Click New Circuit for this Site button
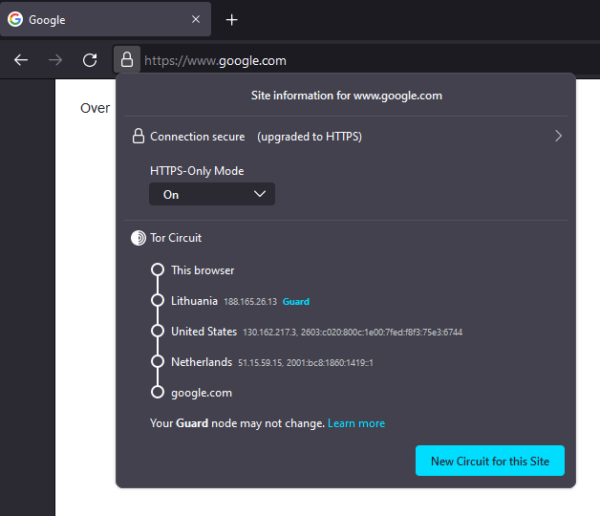This screenshot has width=600, height=516. pos(490,461)
